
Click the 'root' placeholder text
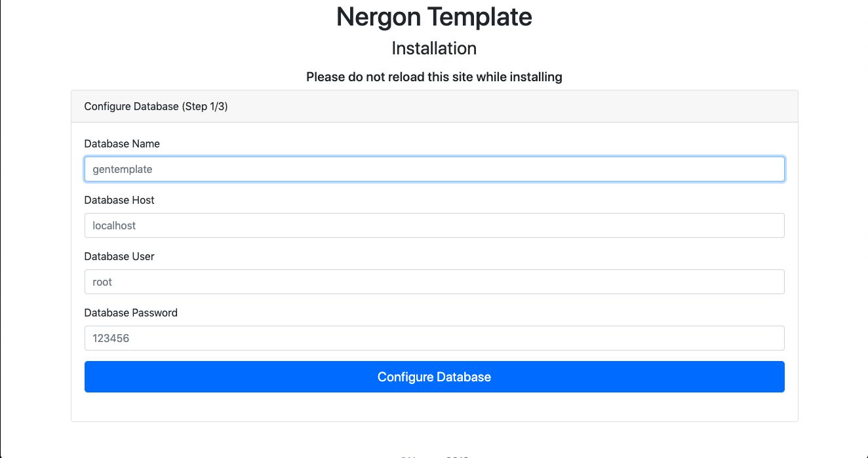point(103,282)
